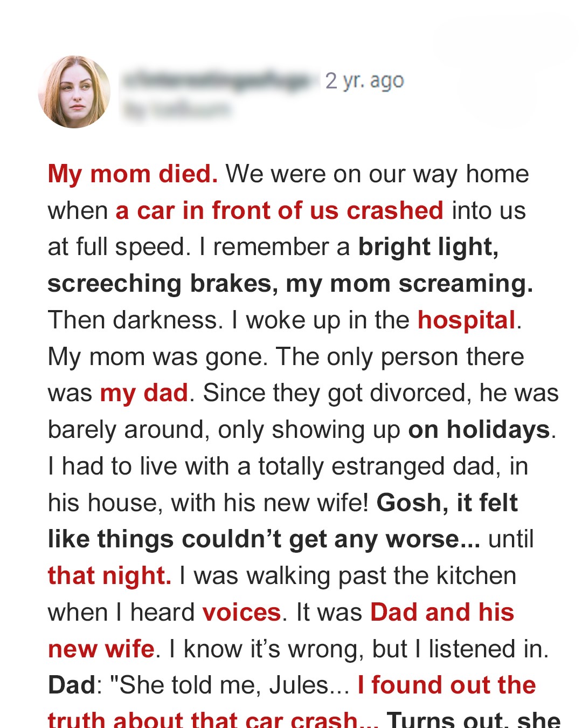Viewport: 582px width, 728px height.
Task: Click the bold text "Gosh, it felt"
Action: [x=447, y=503]
